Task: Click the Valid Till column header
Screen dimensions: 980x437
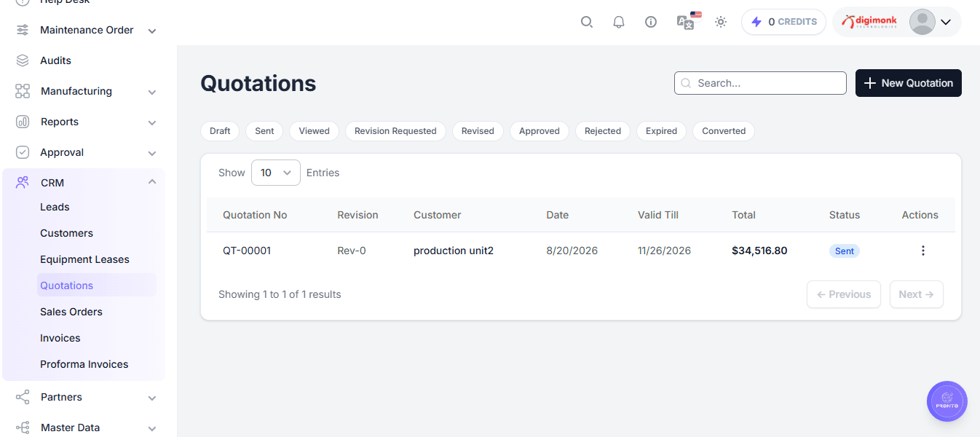Action: [x=658, y=215]
